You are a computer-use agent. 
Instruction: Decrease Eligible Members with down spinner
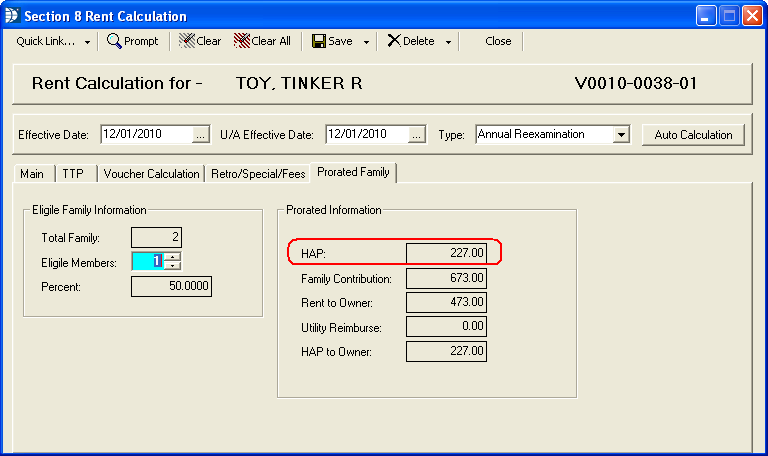172,265
